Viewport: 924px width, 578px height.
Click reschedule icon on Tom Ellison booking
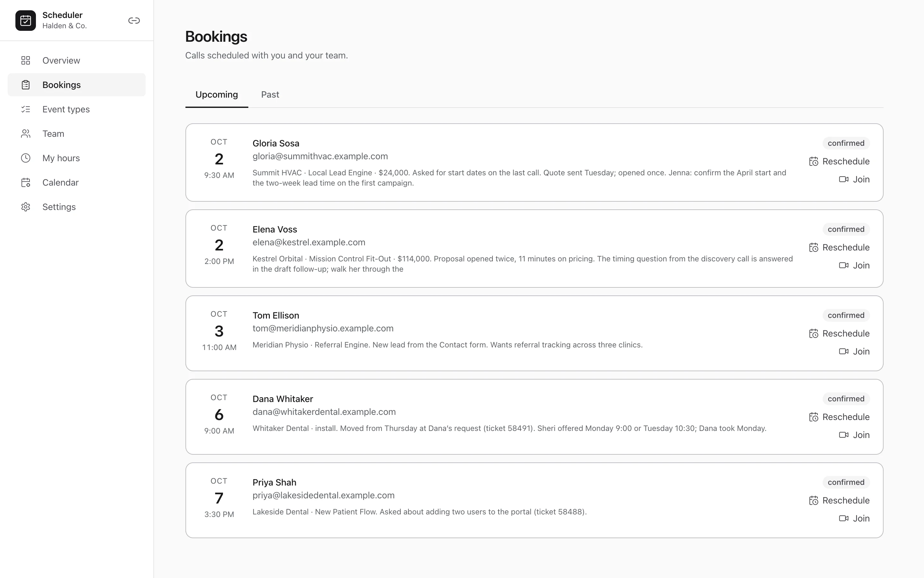coord(814,334)
